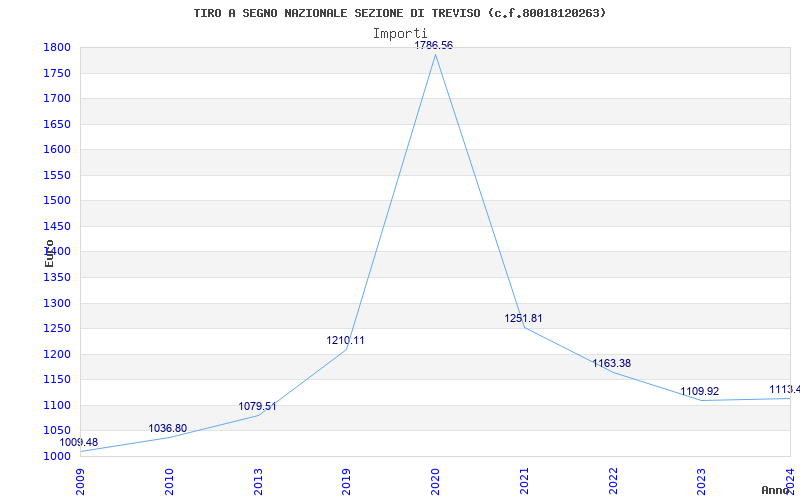Click the 1109.92 data label
This screenshot has width=800, height=500.
[x=699, y=391]
